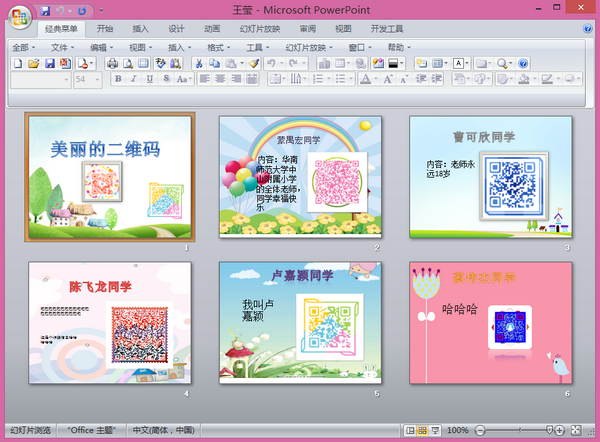This screenshot has height=442, width=600.
Task: Align text left
Action: (x=205, y=79)
